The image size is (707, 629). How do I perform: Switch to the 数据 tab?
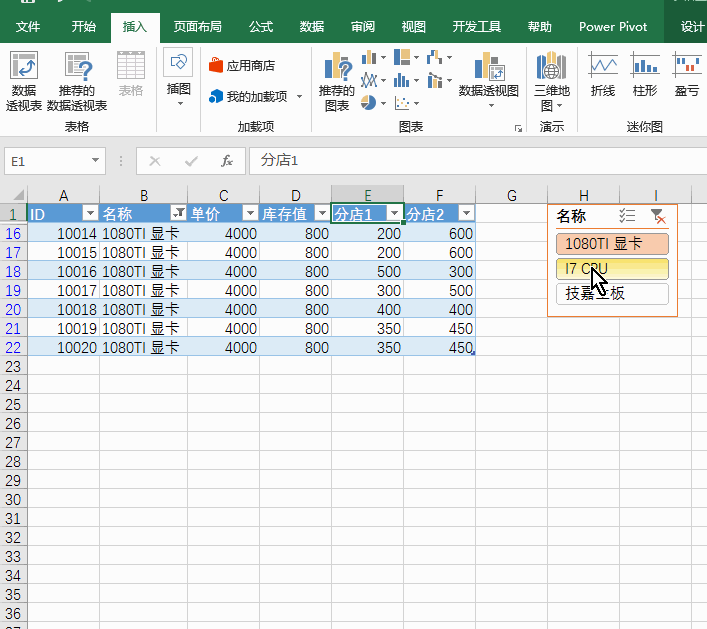pyautogui.click(x=312, y=27)
